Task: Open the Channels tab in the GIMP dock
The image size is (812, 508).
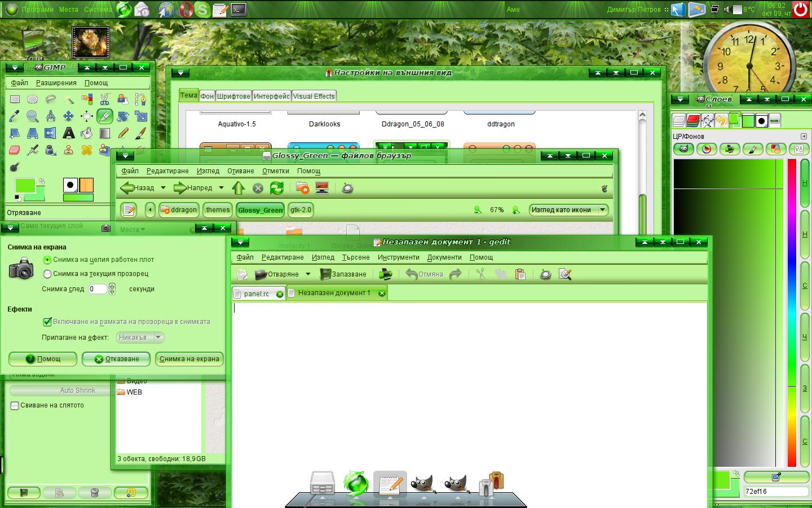Action: (x=693, y=120)
